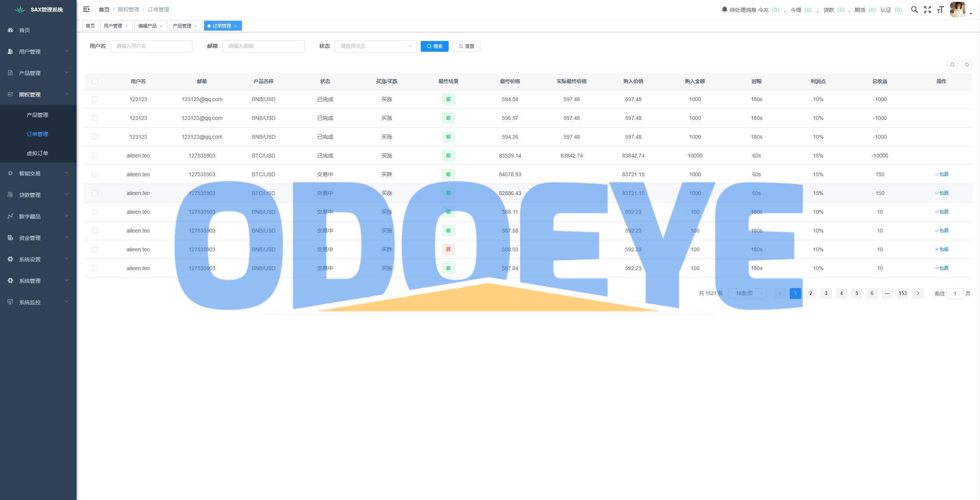Refresh the table with round refresh icon
Screen dimensions: 980x500
click(967, 65)
